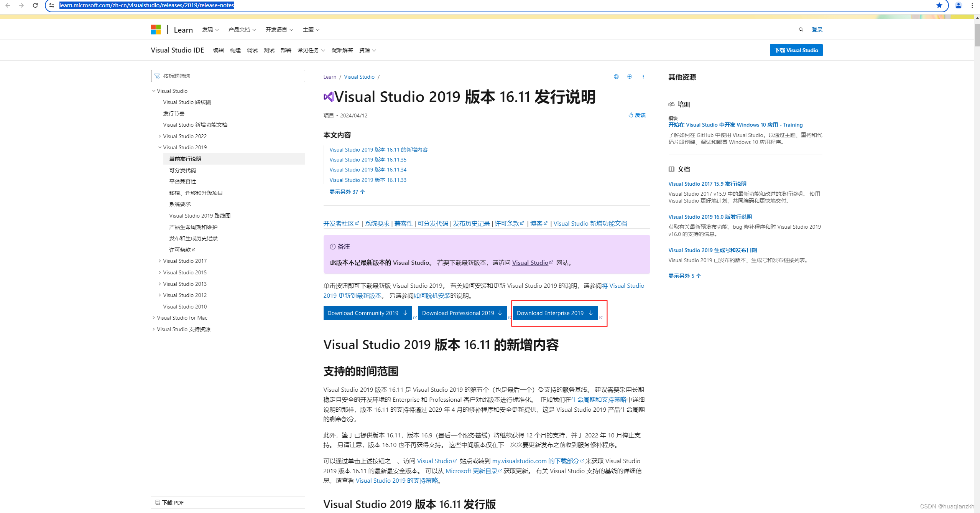Screen dimensions: 980x513
Task: Select the 调试 menu item
Action: click(252, 50)
